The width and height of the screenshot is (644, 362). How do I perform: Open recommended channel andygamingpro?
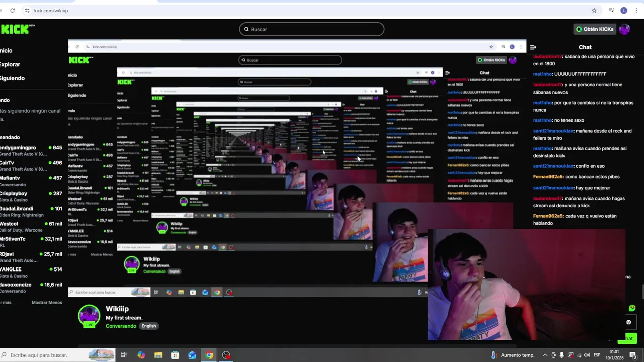[x=31, y=150]
